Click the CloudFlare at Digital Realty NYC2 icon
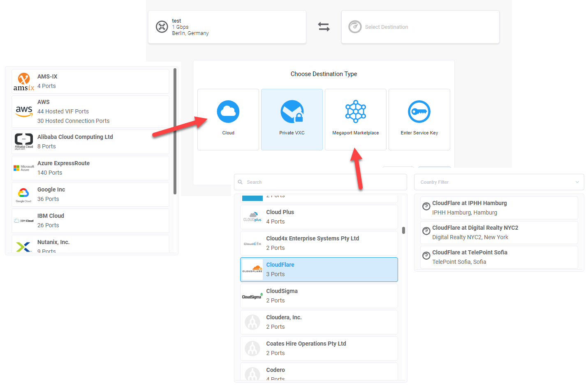Screen dimensions: 588x390 coord(426,231)
